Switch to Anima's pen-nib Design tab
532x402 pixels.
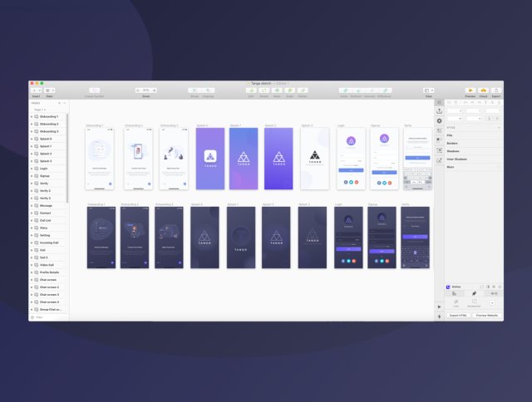pos(474,293)
